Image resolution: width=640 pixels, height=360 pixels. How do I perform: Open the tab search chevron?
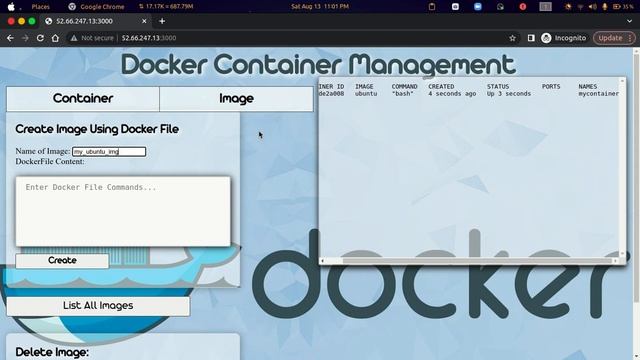(x=629, y=21)
